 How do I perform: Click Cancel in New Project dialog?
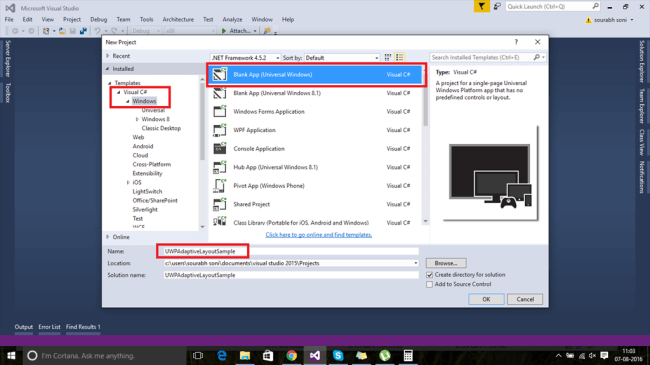525,299
